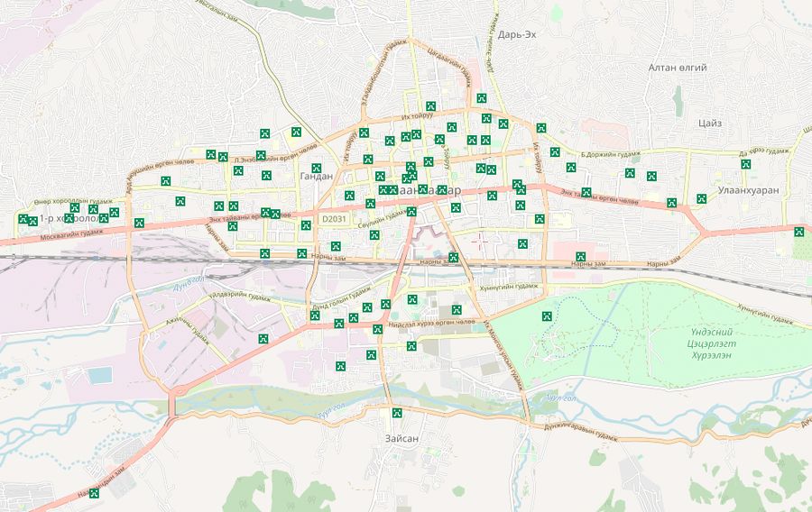Click the marker directly above the Гандан label
The height and width of the screenshot is (512, 812).
317,168
